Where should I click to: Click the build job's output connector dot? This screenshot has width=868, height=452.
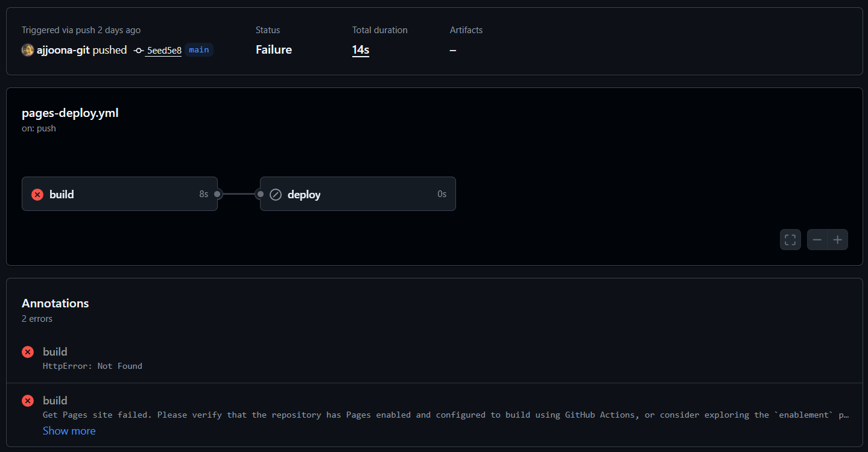tap(218, 194)
